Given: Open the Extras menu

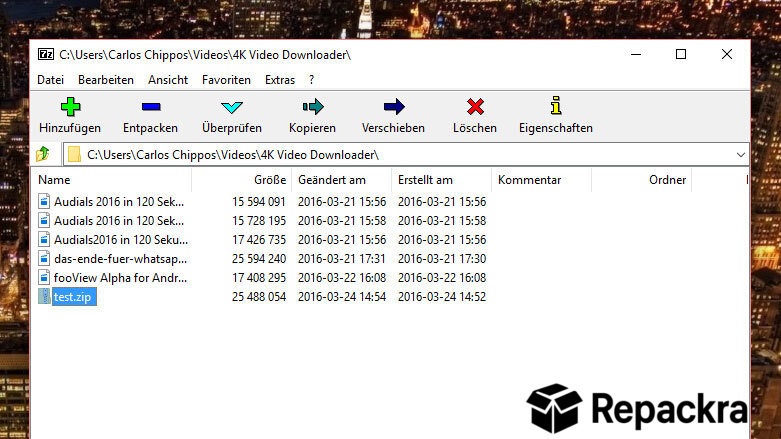Looking at the screenshot, I should tap(279, 80).
